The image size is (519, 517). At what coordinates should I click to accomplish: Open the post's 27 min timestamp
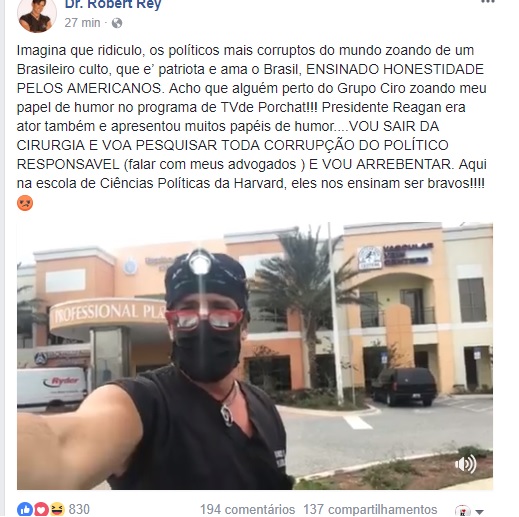[82, 23]
